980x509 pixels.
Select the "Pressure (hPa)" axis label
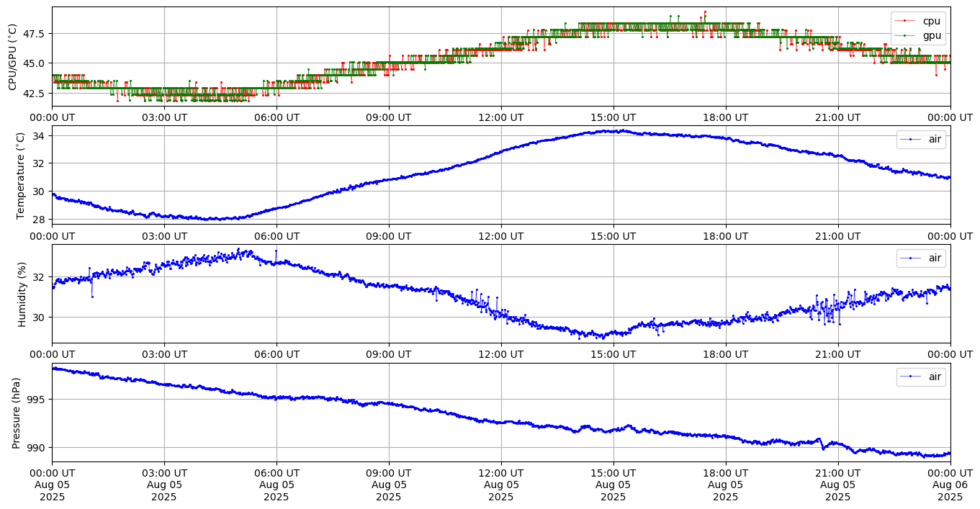(16, 413)
